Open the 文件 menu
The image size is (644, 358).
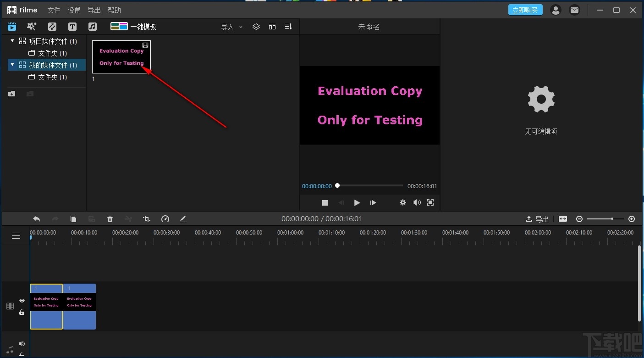pyautogui.click(x=54, y=10)
